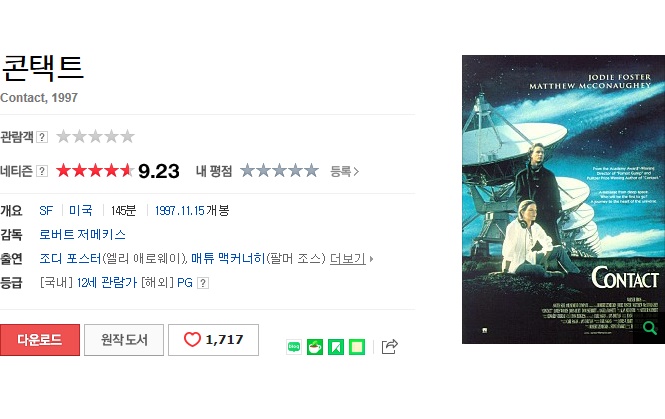Image resolution: width=665 pixels, height=419 pixels.
Task: Open rating registration 등록 arrow
Action: (345, 171)
